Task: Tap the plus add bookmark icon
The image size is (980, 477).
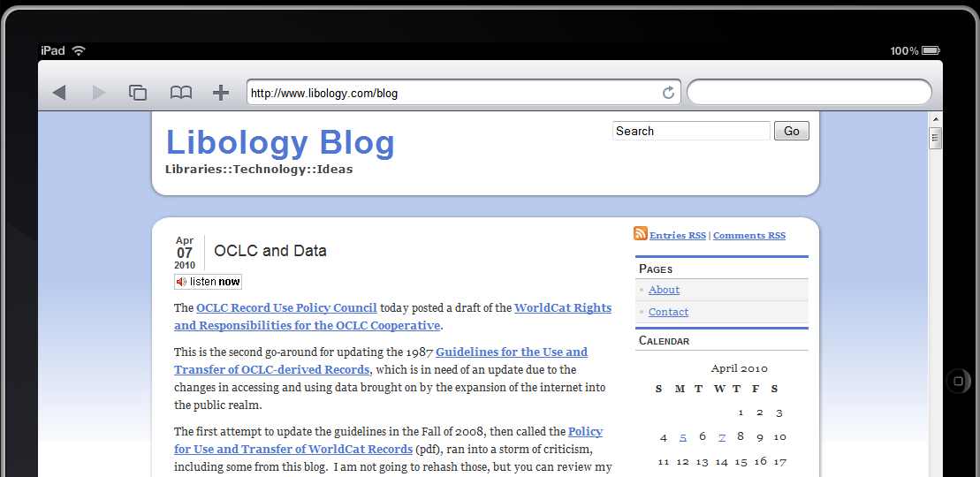Action: coord(221,93)
